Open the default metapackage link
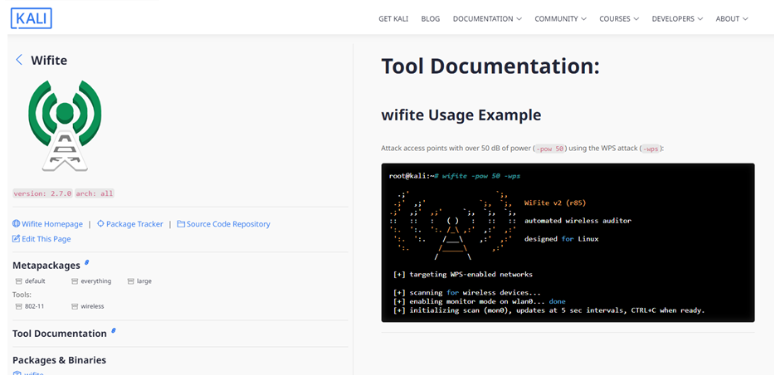Viewport: 774px width, 375px height. pos(35,281)
